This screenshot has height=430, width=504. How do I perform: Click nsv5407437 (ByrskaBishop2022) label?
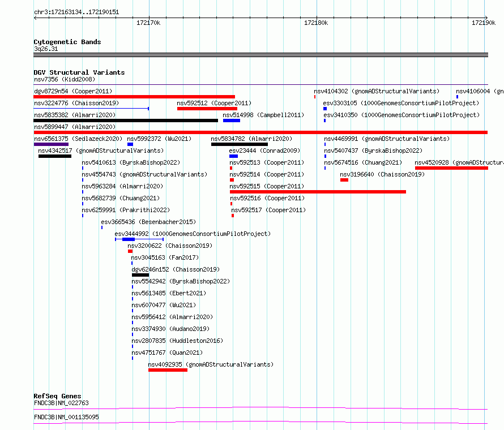373,150
